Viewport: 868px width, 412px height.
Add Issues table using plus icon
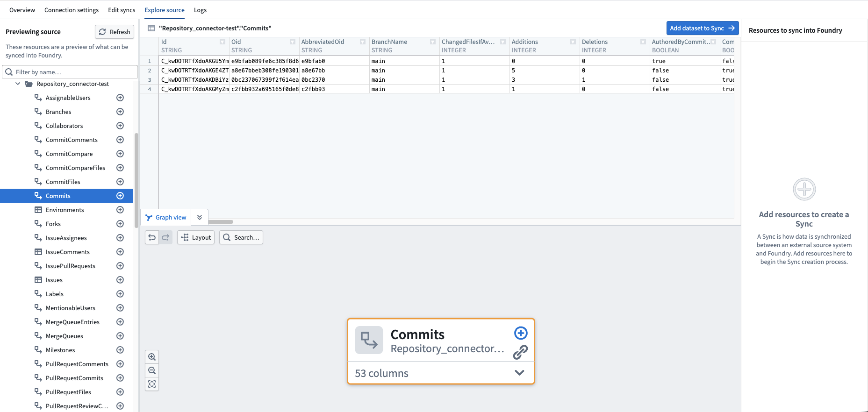click(120, 280)
